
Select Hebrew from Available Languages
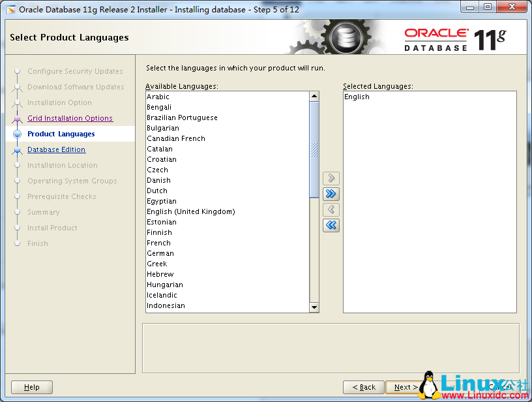click(160, 274)
